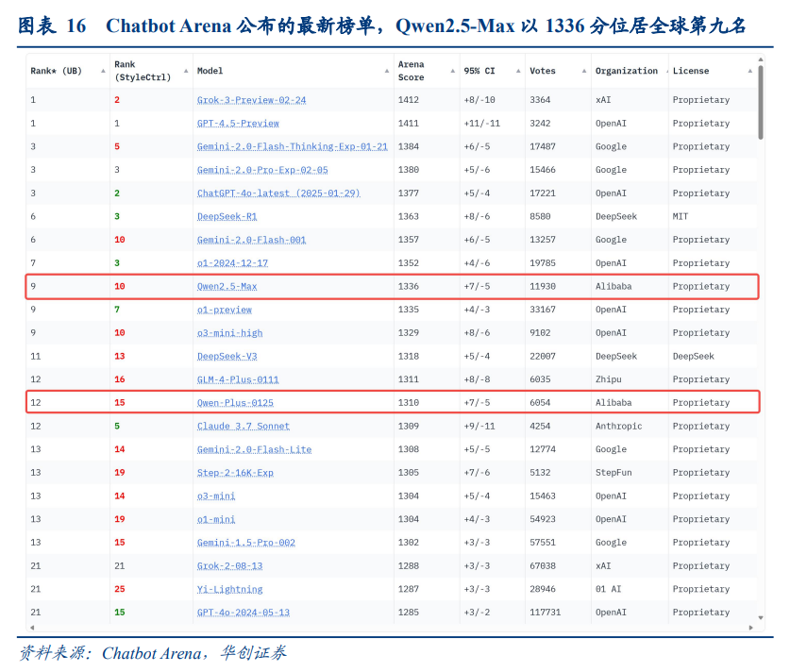This screenshot has height=672, width=807.
Task: Select the StepFun organization cell
Action: [x=614, y=473]
